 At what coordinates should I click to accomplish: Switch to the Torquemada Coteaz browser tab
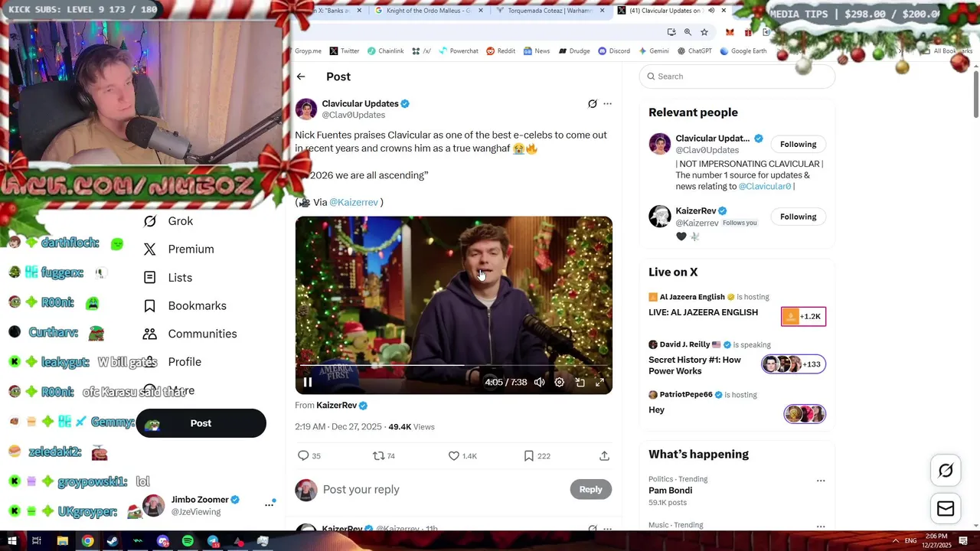click(x=550, y=11)
